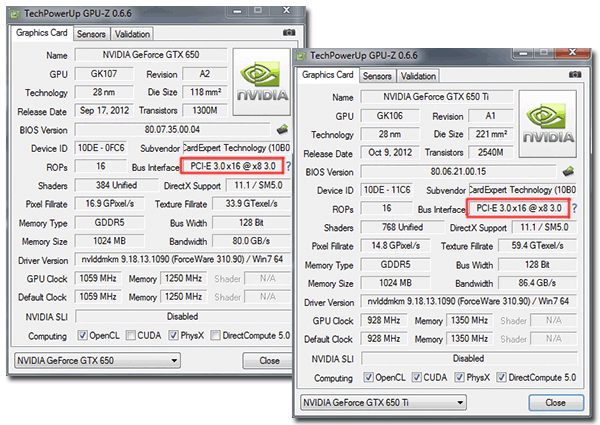This screenshot has height=425, width=600.
Task: Toggle DirectCompute 5.0 checkbox in GTX 650 window
Action: coord(215,335)
